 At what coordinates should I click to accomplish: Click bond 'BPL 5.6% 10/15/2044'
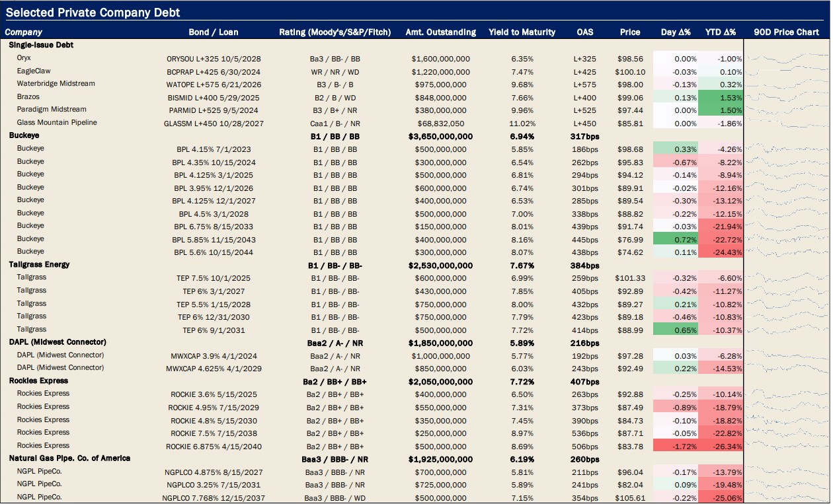(214, 252)
